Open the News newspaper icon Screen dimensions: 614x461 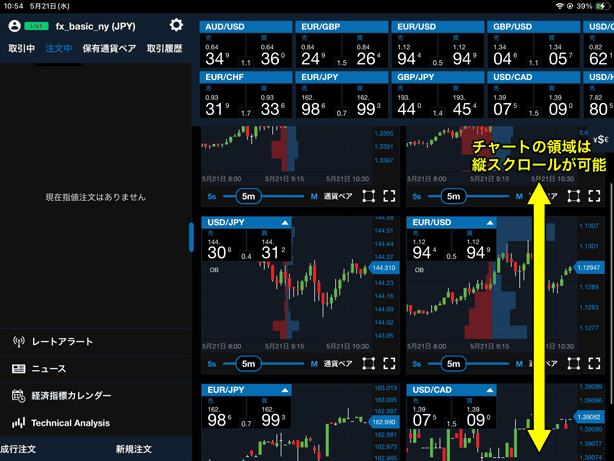coord(18,369)
